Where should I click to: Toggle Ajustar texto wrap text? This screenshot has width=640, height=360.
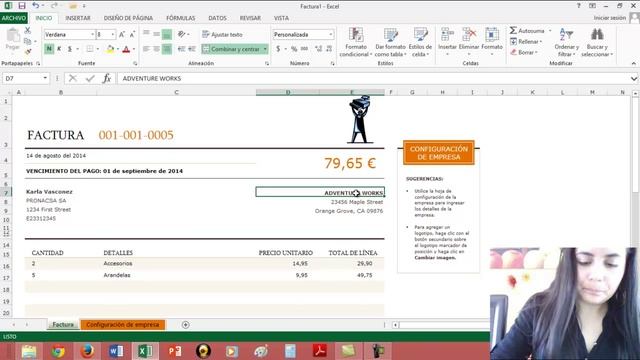pyautogui.click(x=222, y=35)
